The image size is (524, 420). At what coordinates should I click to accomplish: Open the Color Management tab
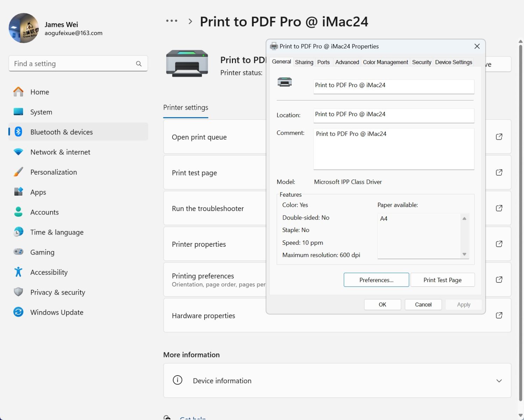click(x=385, y=62)
